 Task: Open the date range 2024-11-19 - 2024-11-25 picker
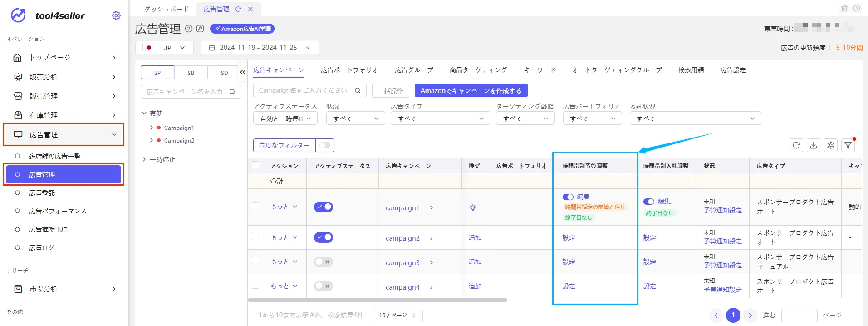260,48
